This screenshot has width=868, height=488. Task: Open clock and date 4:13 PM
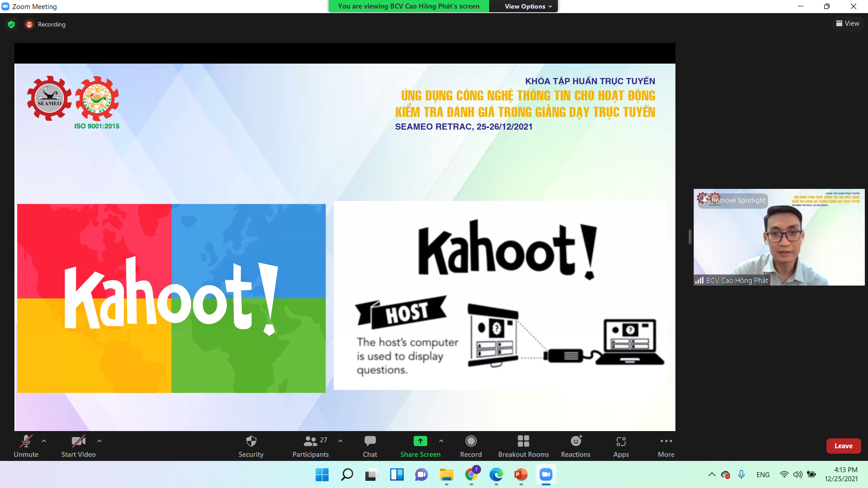tap(841, 474)
